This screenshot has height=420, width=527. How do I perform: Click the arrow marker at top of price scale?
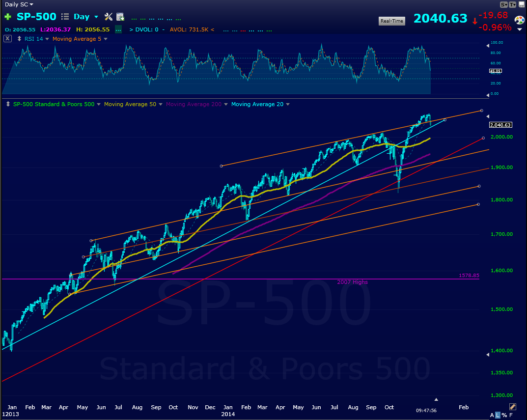point(488,116)
